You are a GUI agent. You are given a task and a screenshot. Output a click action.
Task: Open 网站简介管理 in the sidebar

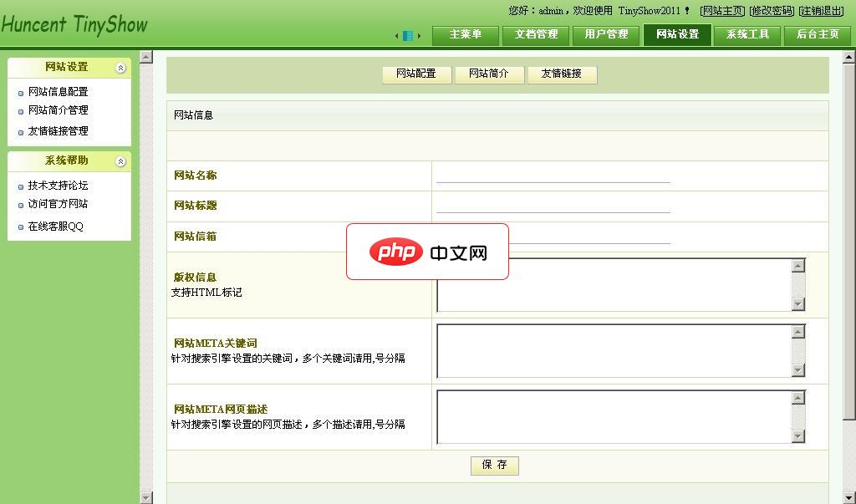click(59, 110)
